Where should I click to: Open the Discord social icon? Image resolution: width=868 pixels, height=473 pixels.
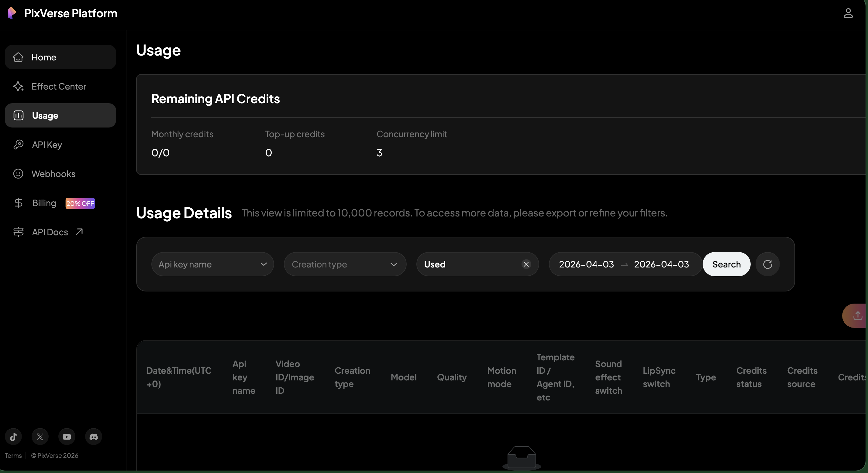[93, 437]
